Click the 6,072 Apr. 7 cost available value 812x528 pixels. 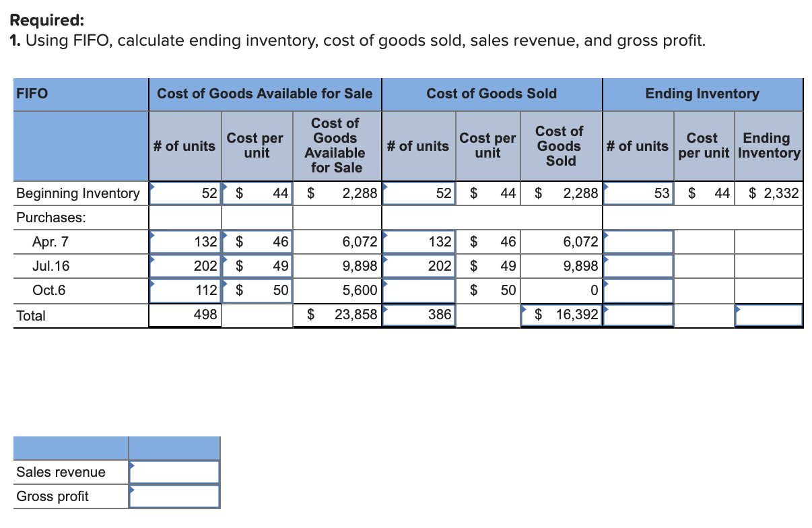click(x=360, y=242)
